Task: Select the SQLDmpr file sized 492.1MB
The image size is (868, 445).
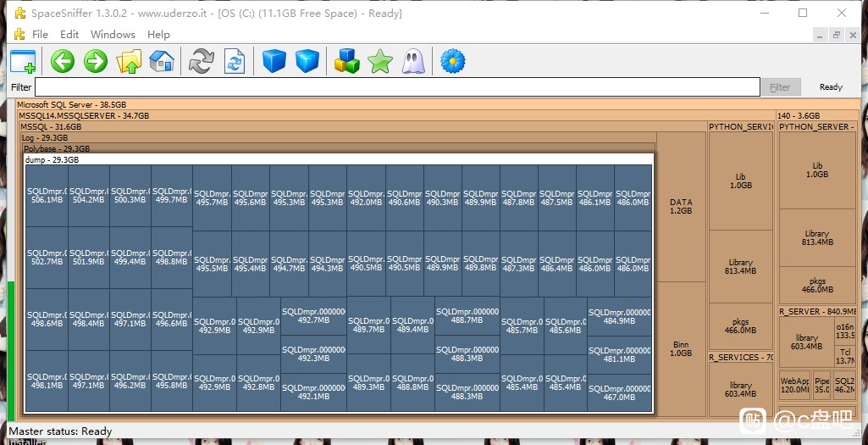Action: [x=314, y=392]
